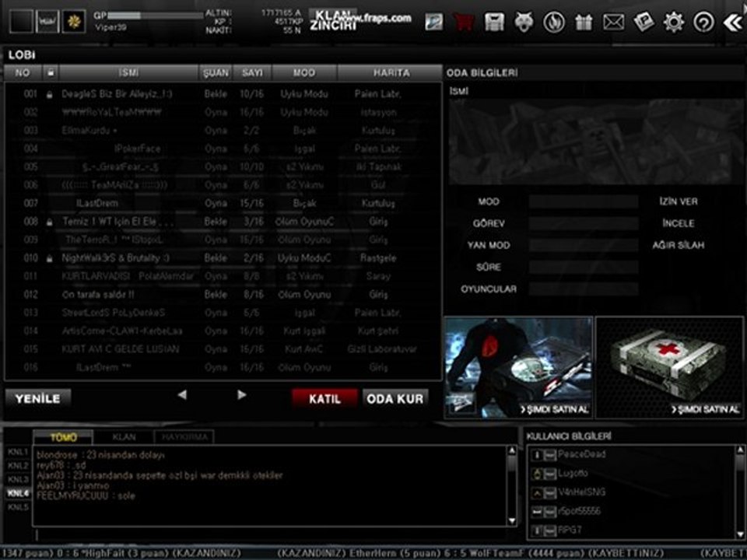
Task: Go to previous lobby page arrow
Action: [x=182, y=395]
